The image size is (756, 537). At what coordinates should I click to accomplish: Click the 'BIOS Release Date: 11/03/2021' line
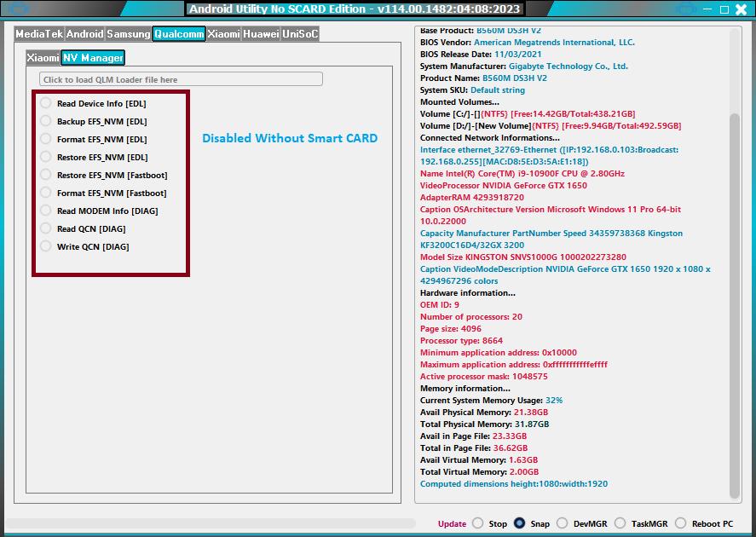coord(481,54)
